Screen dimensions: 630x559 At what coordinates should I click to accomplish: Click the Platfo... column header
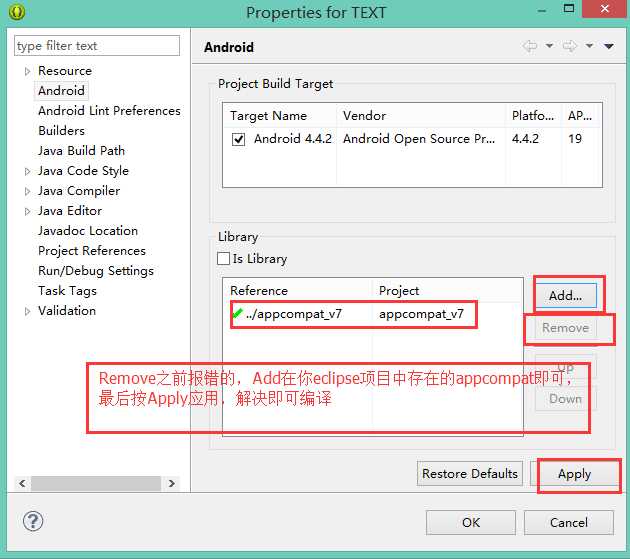click(534, 116)
